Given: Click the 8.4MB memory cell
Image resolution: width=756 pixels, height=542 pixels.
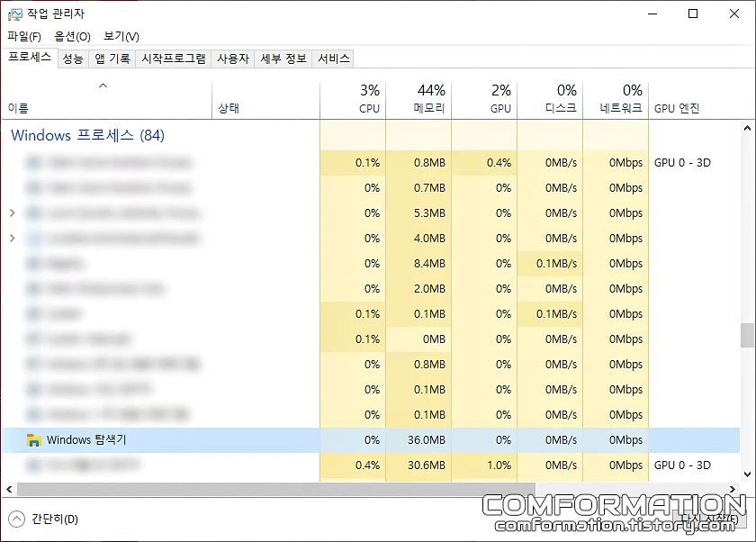Looking at the screenshot, I should [418, 263].
